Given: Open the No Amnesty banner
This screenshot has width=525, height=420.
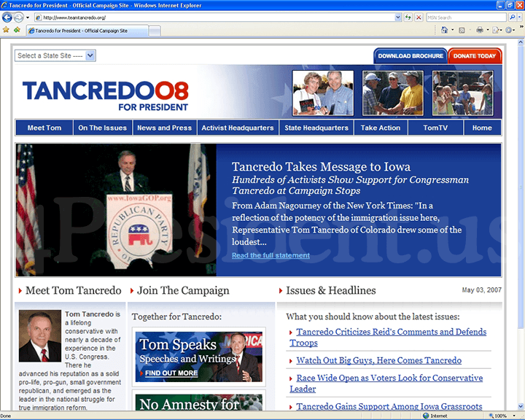Looking at the screenshot, I should point(199,402).
